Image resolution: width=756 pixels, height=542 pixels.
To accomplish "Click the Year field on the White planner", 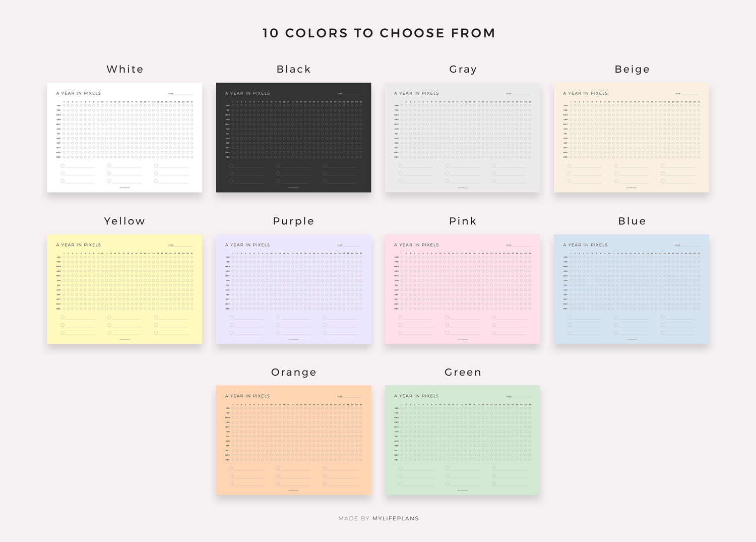I will (182, 93).
